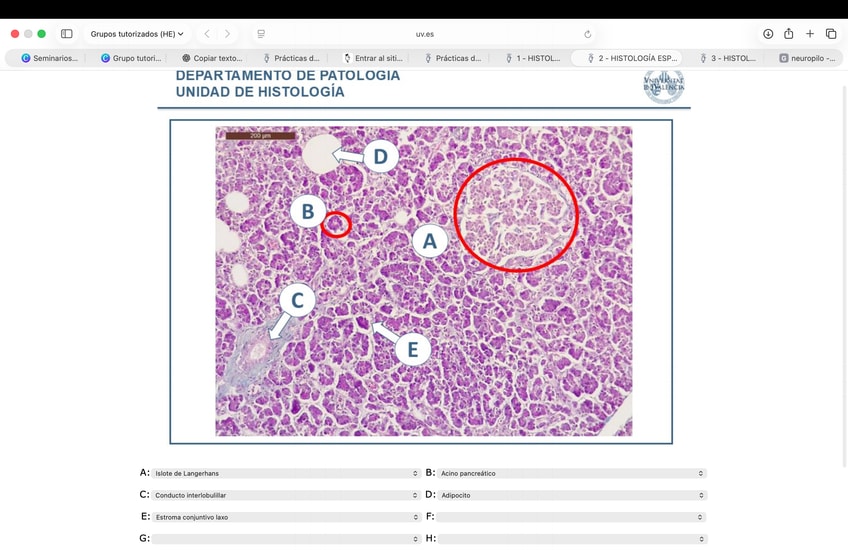Switch to the Entrar al siti... tab

click(373, 58)
